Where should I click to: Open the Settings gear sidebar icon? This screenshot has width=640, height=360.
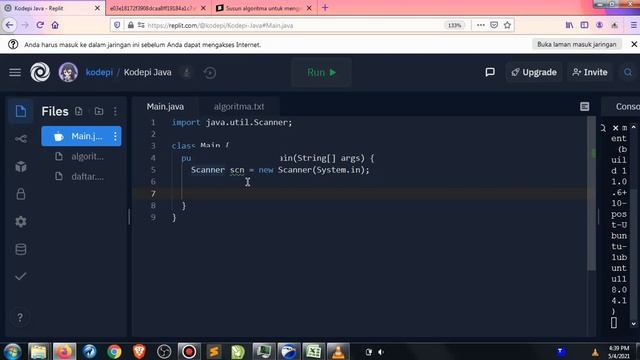point(21,222)
